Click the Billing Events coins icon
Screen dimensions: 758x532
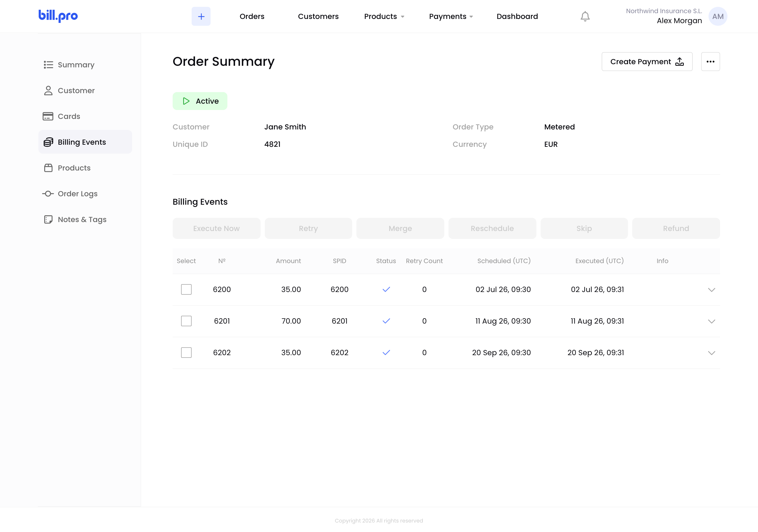48,142
